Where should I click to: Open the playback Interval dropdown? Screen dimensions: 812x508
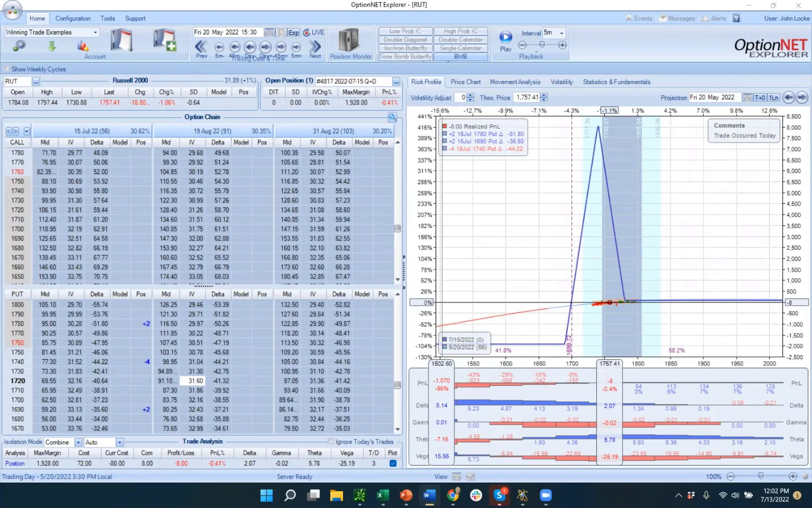(562, 33)
